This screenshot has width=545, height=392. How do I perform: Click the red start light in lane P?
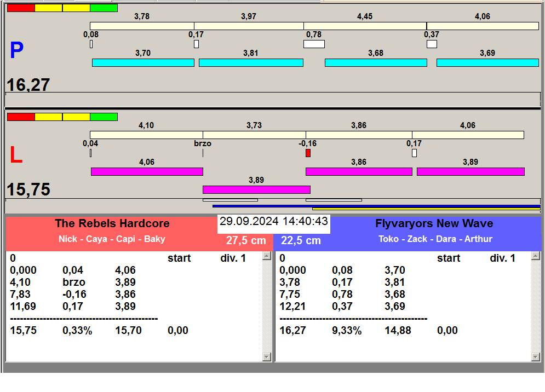(21, 8)
